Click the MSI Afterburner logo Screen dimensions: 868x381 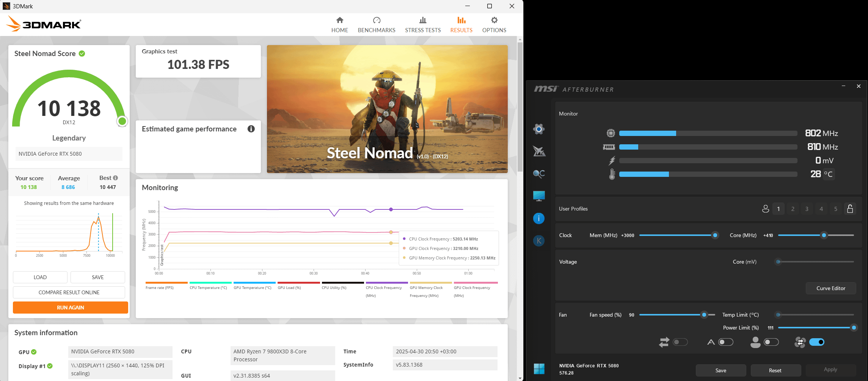pyautogui.click(x=574, y=89)
